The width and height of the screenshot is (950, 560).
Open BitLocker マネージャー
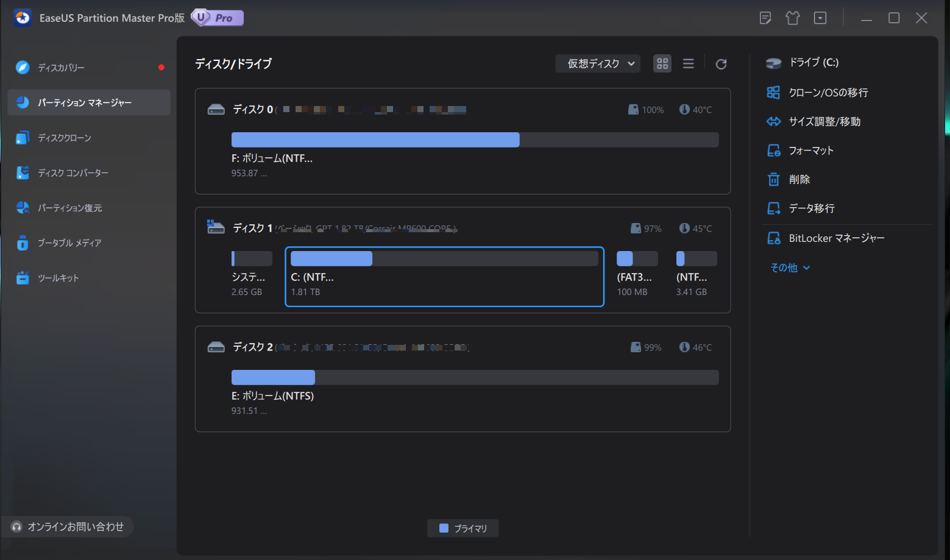tap(836, 238)
